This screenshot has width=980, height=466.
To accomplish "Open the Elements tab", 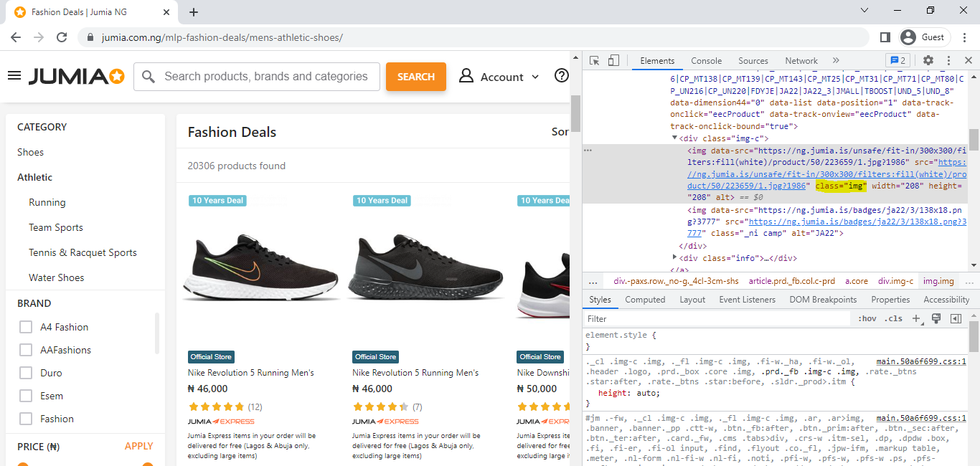I will point(657,61).
